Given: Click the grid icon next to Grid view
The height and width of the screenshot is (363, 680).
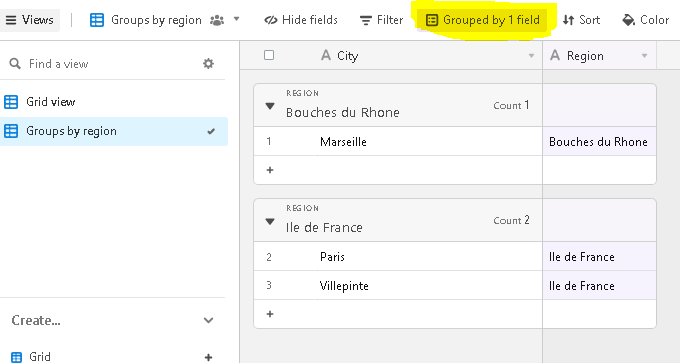Looking at the screenshot, I should tap(11, 102).
